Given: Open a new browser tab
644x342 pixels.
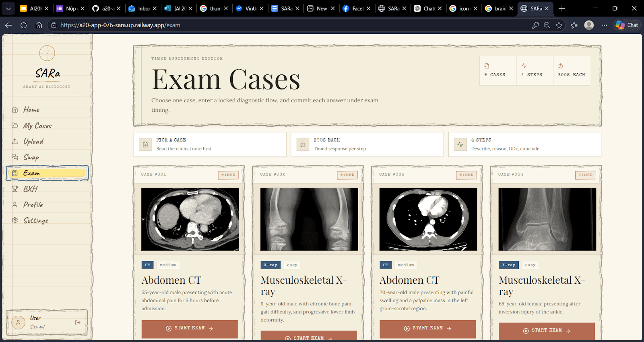Looking at the screenshot, I should coord(562,8).
